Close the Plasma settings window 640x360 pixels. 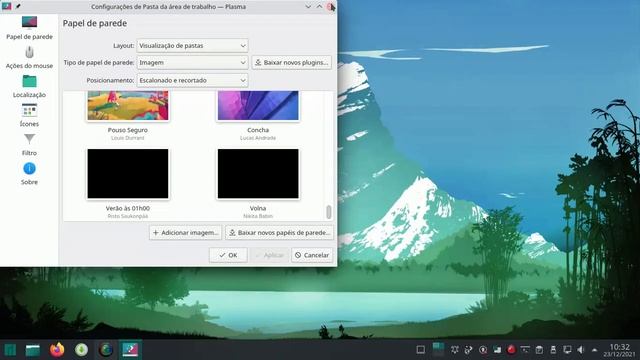pyautogui.click(x=330, y=7)
